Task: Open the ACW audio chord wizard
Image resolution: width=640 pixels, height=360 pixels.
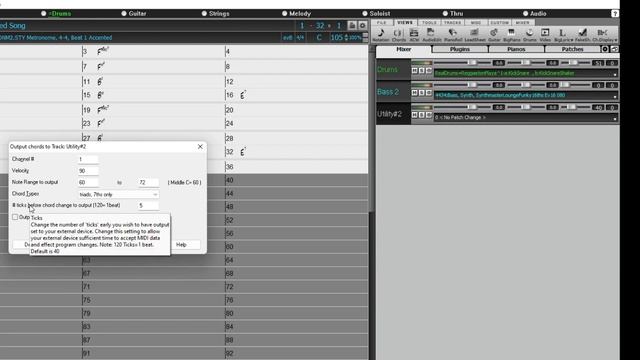Action: pos(414,35)
